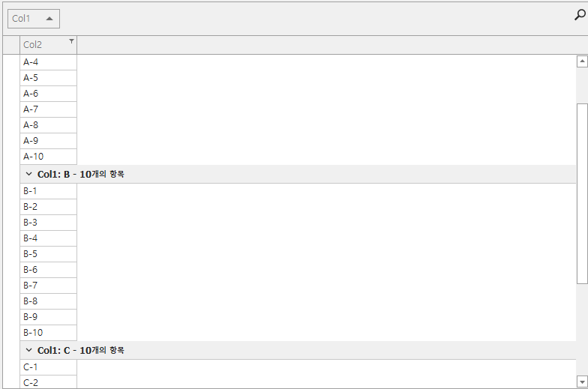The width and height of the screenshot is (588, 389).
Task: Click the row indicator beside B-3
Action: click(10, 223)
